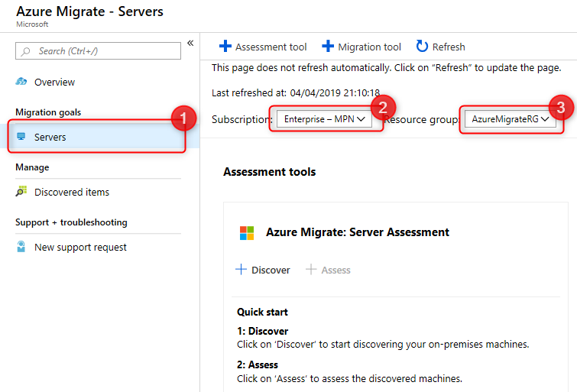The height and width of the screenshot is (392, 577).
Task: Click the plus icon beside Assessment tool
Action: tap(225, 47)
